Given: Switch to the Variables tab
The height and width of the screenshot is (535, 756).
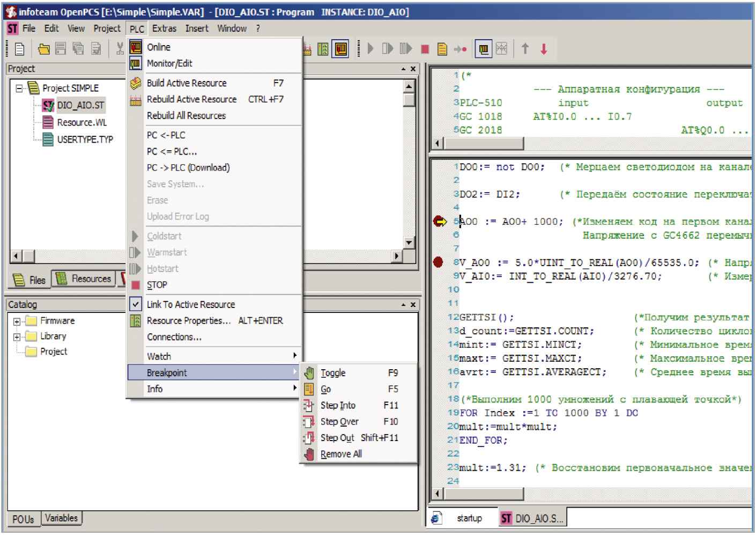Looking at the screenshot, I should click(61, 518).
